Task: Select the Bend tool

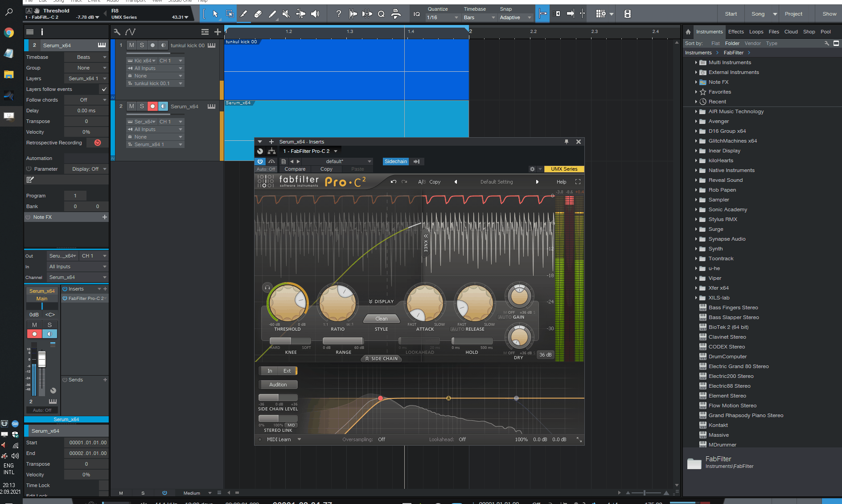Action: [301, 14]
